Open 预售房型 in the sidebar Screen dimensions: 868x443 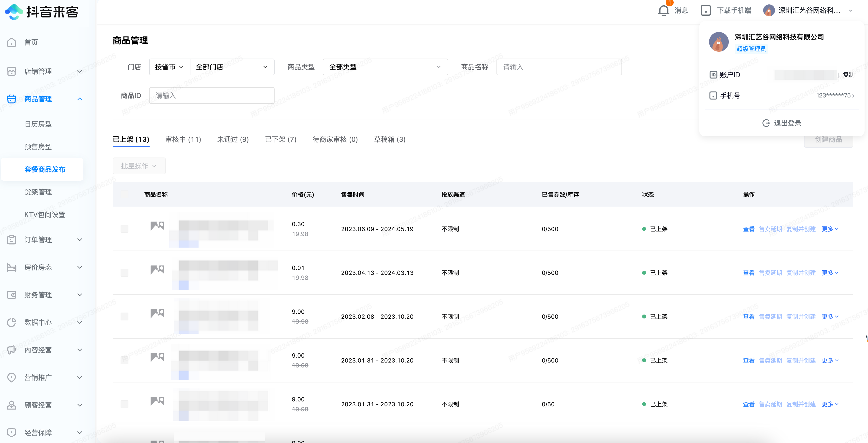click(x=38, y=147)
